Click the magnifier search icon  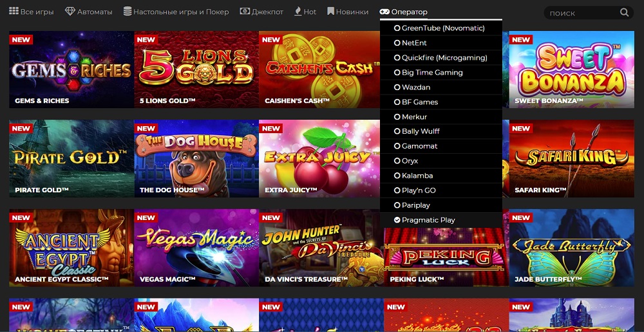point(624,12)
